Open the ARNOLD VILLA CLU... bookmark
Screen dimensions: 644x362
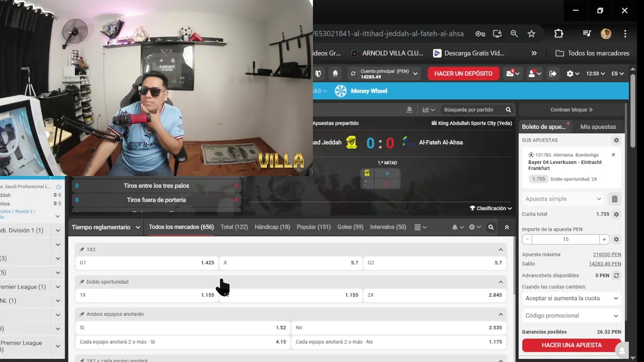point(387,53)
